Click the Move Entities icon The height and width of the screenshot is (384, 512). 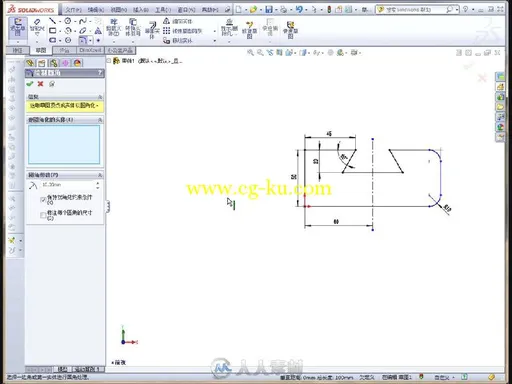(166, 40)
